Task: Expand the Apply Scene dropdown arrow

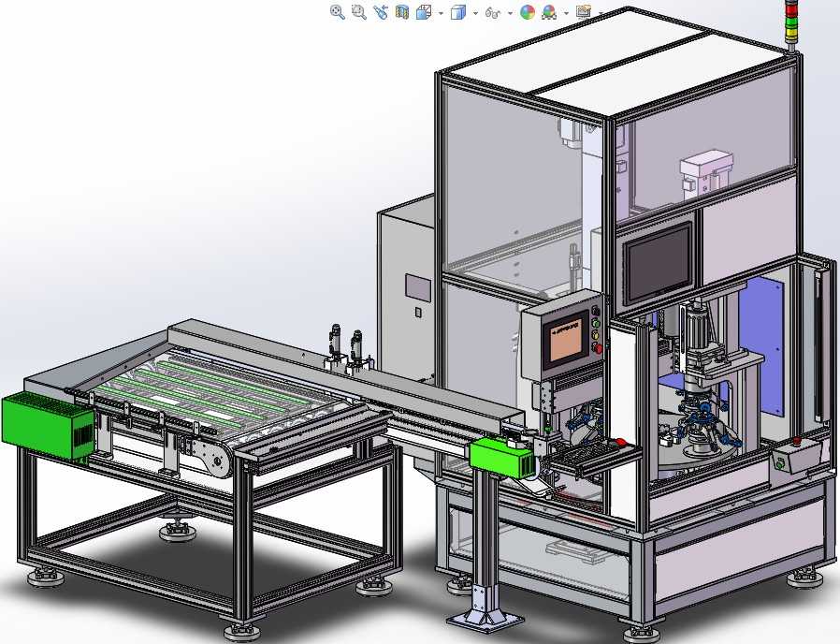Action: (566, 13)
